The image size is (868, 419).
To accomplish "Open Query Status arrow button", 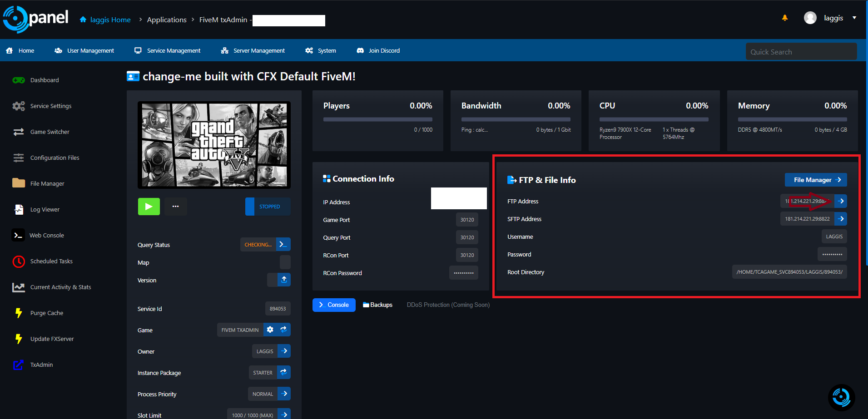I will pos(283,244).
